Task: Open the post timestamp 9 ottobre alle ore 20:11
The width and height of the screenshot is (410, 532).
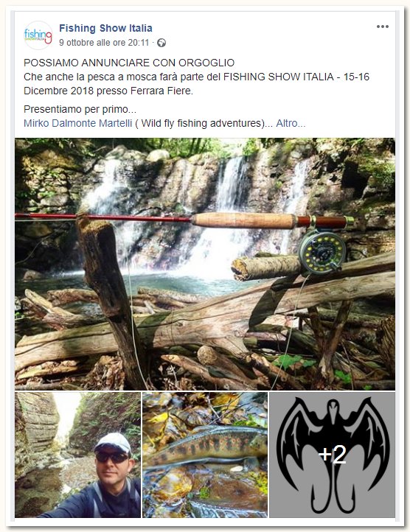Action: [104, 43]
